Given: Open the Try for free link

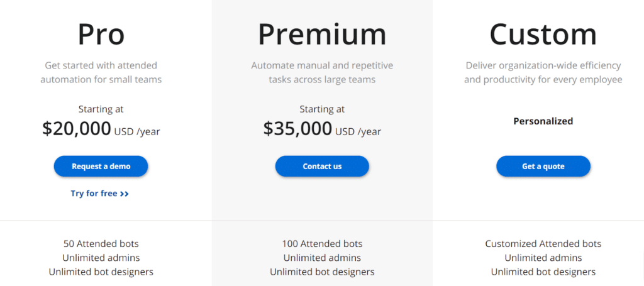Looking at the screenshot, I should point(94,194).
